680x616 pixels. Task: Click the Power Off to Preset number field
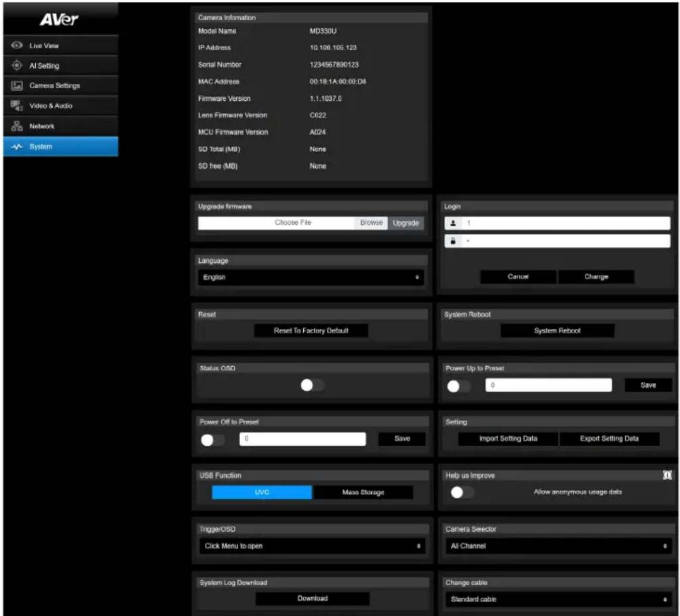(x=303, y=439)
